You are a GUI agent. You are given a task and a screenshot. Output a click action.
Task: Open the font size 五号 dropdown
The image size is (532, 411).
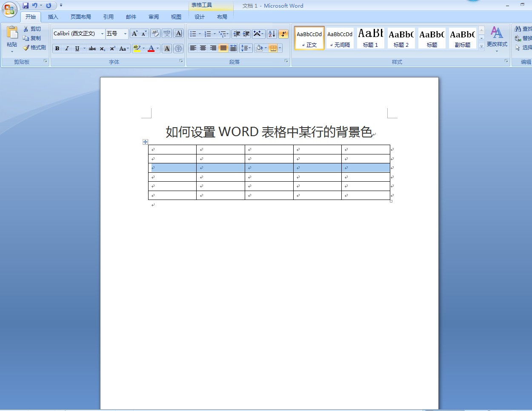click(x=125, y=34)
